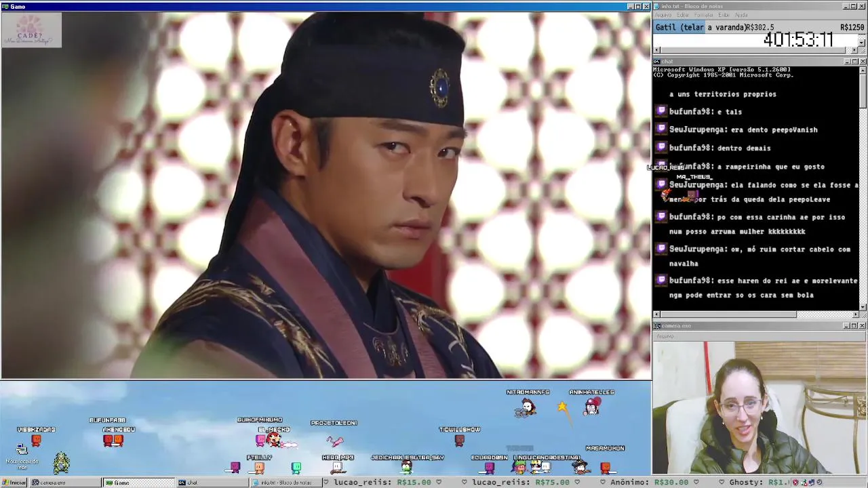Click the CADE watermark logo in Game window

point(32,30)
